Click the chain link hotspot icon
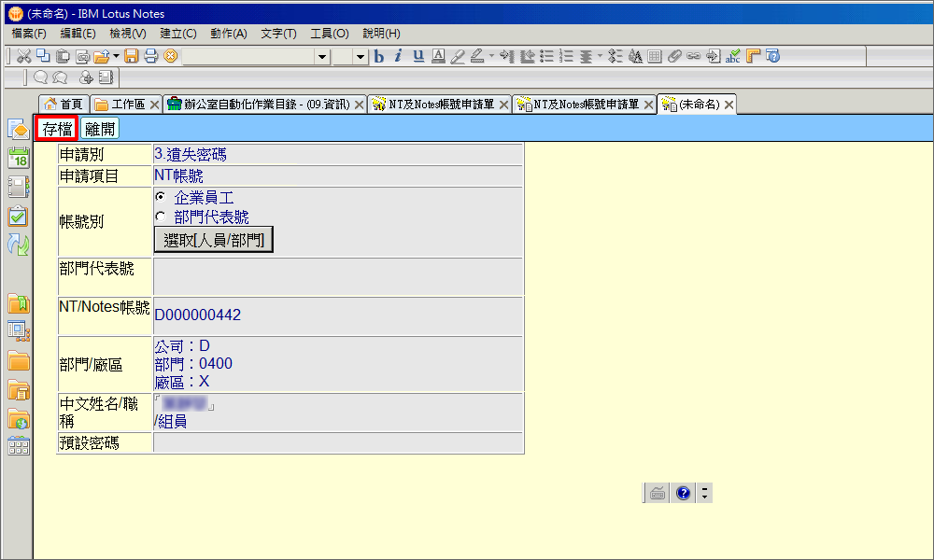The image size is (934, 560). click(x=693, y=56)
